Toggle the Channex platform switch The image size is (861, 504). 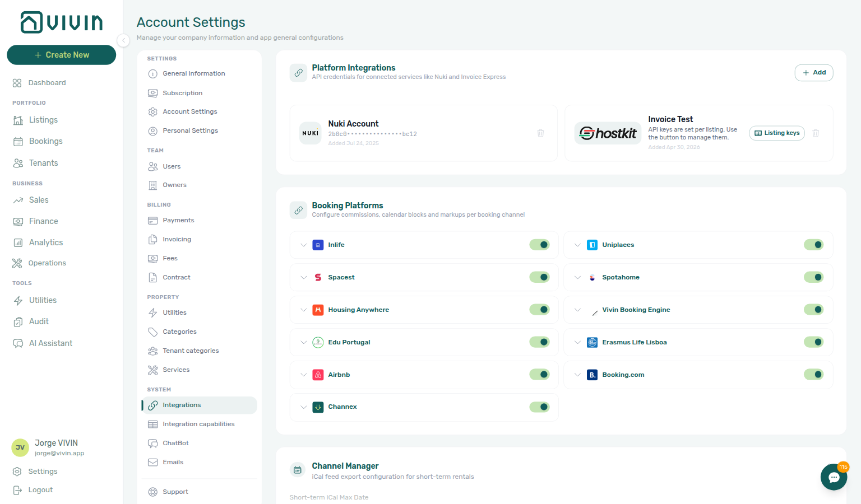tap(539, 407)
